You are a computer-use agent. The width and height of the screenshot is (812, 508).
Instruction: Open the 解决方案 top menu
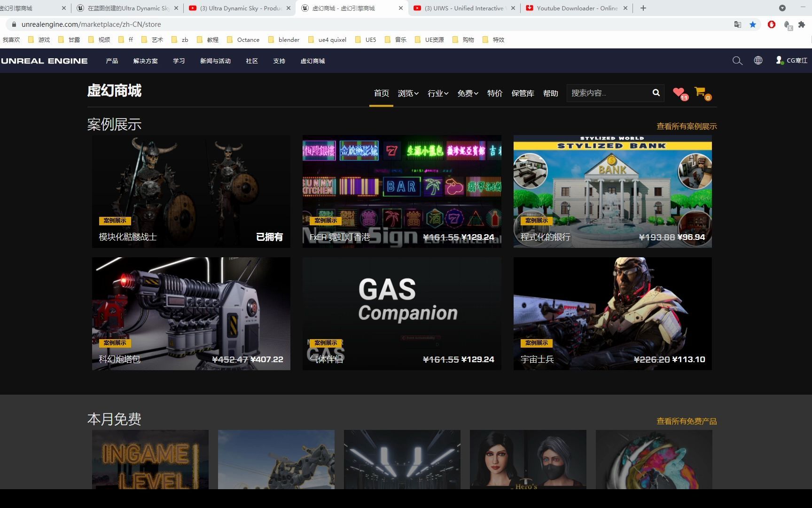coord(146,61)
